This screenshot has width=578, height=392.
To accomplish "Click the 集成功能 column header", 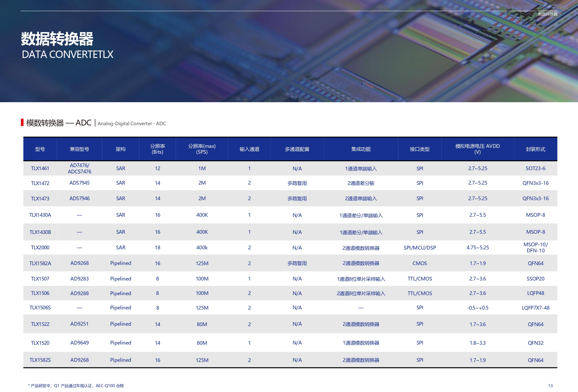I will (x=361, y=149).
